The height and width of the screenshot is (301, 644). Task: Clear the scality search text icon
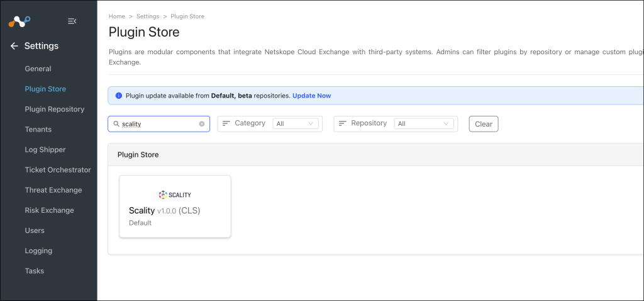202,124
